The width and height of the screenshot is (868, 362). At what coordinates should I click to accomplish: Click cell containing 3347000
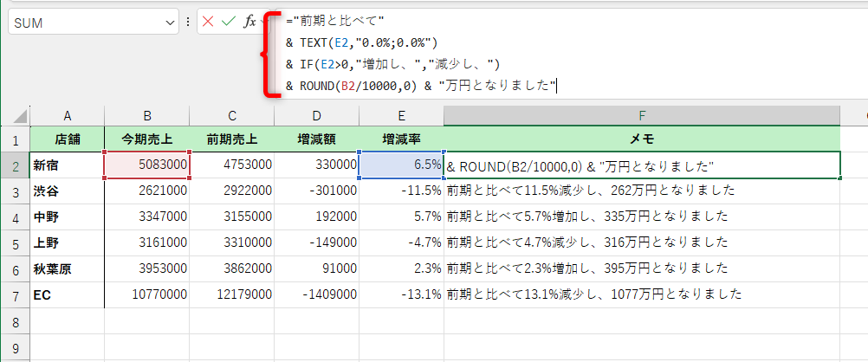click(146, 217)
